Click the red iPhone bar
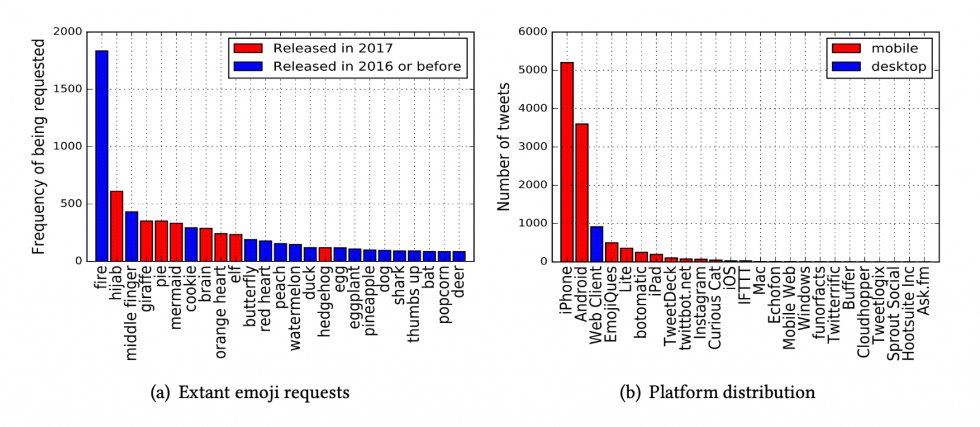Screen dimensions: 980x427 566,162
